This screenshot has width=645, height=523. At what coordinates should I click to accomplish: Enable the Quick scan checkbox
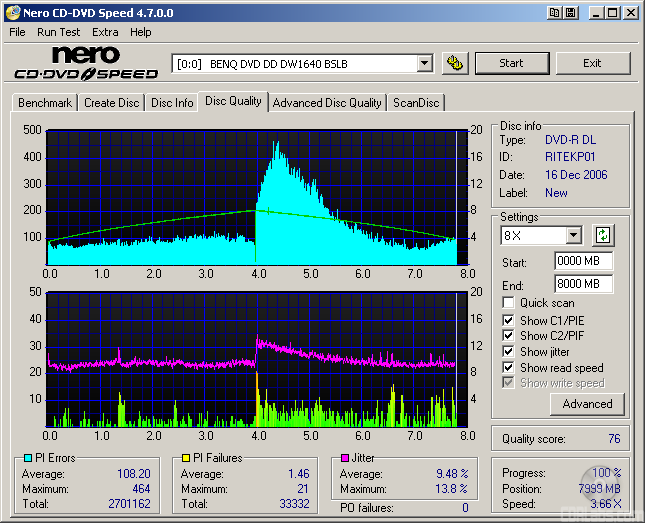tap(509, 303)
